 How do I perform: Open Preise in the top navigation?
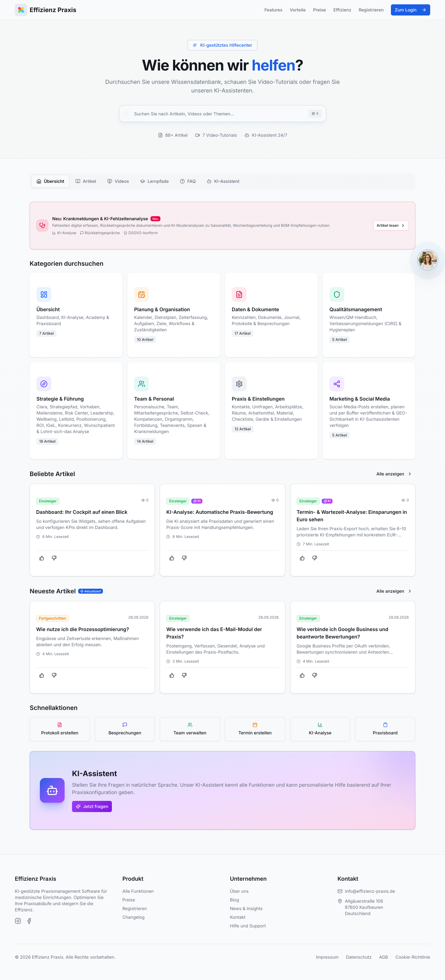(x=320, y=10)
